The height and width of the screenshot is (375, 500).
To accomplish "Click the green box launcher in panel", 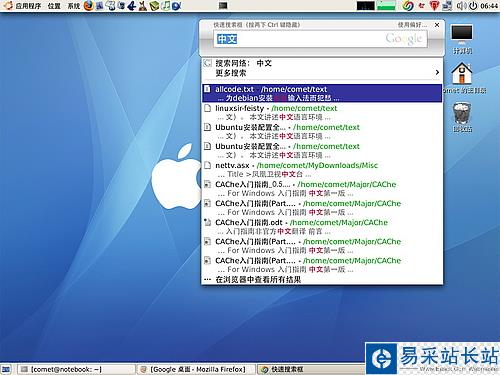I will point(154,6).
